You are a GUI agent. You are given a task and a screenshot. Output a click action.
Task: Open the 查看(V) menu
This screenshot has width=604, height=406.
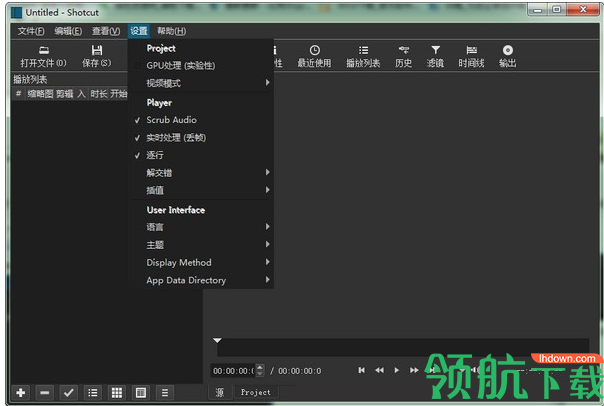point(106,31)
